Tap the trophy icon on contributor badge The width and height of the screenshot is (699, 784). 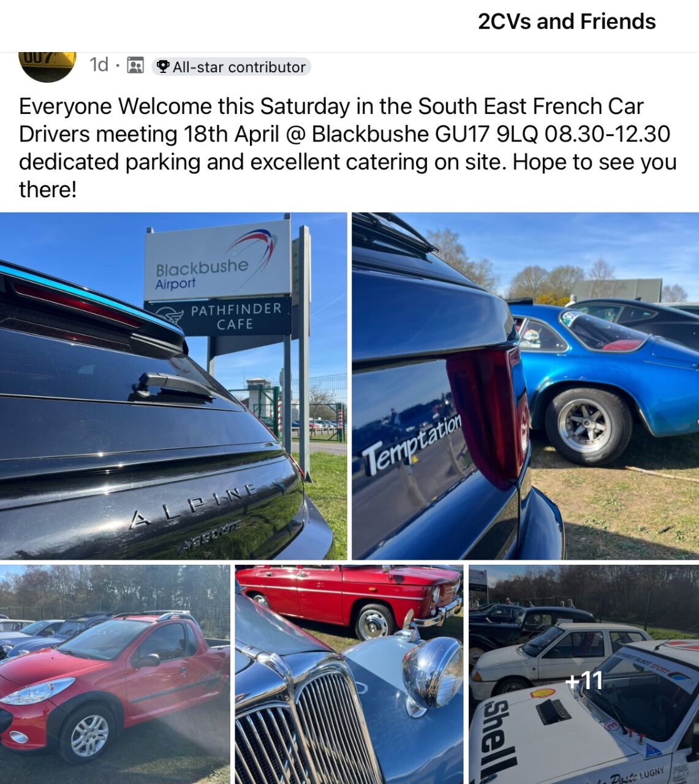pyautogui.click(x=163, y=66)
